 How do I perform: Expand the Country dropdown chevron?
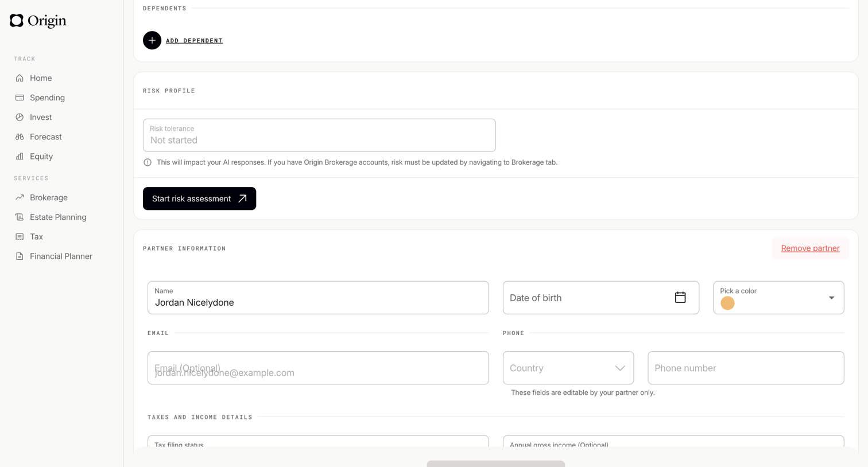click(x=620, y=368)
